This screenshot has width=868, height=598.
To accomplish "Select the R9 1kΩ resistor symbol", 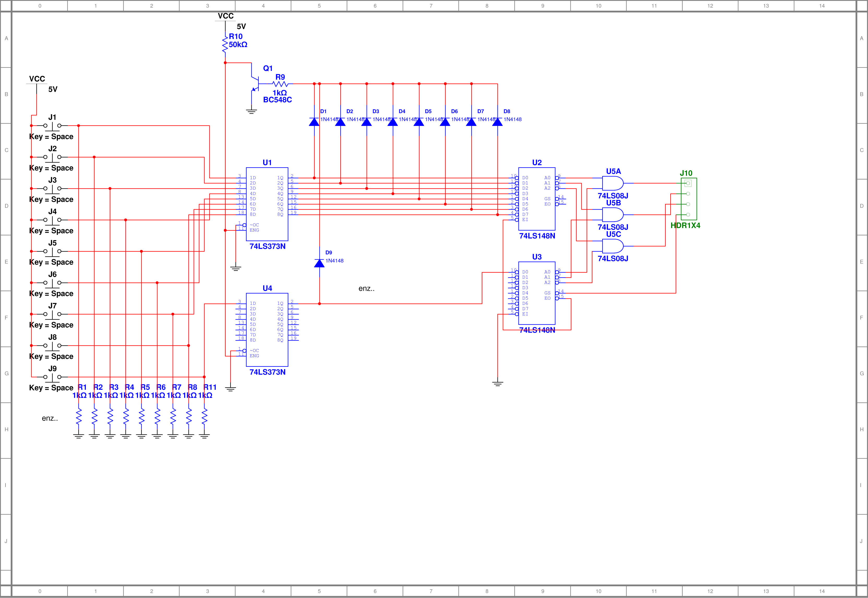I will coord(280,84).
